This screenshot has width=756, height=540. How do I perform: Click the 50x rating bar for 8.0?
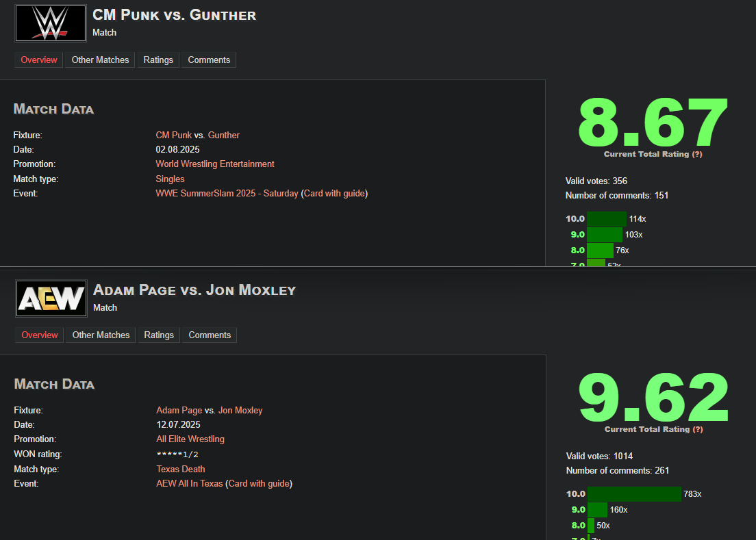coord(591,526)
